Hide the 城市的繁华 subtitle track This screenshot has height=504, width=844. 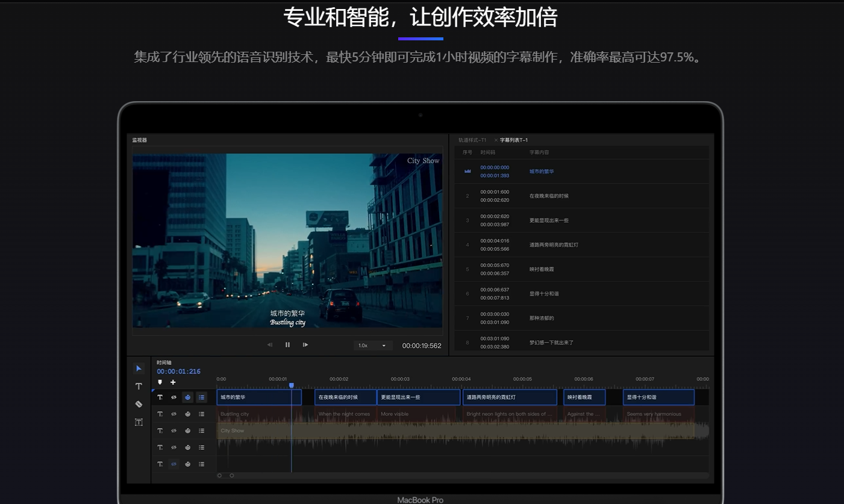pyautogui.click(x=174, y=397)
